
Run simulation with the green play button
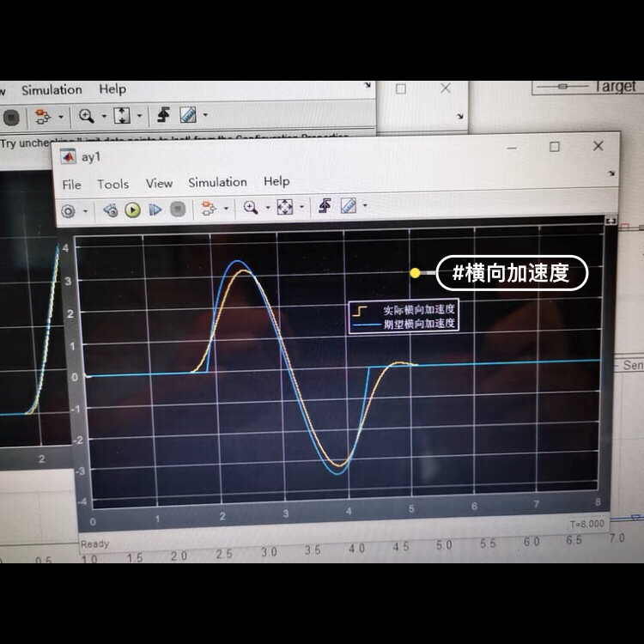click(132, 210)
